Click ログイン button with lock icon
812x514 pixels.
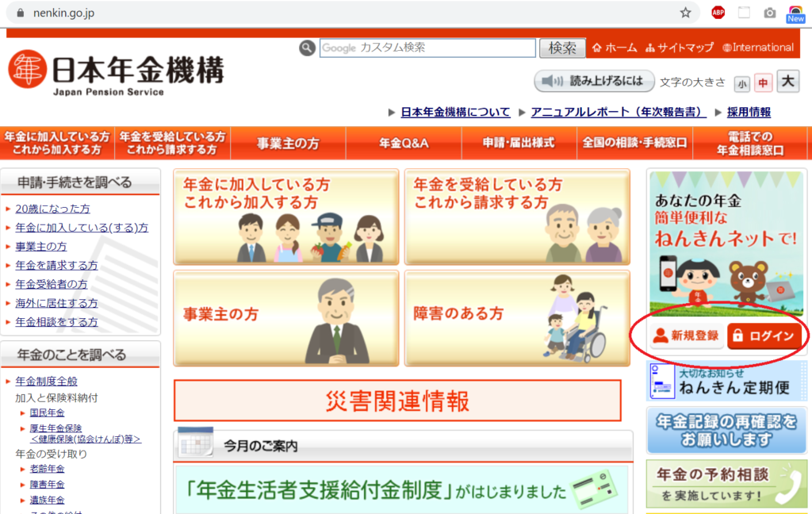pos(764,336)
